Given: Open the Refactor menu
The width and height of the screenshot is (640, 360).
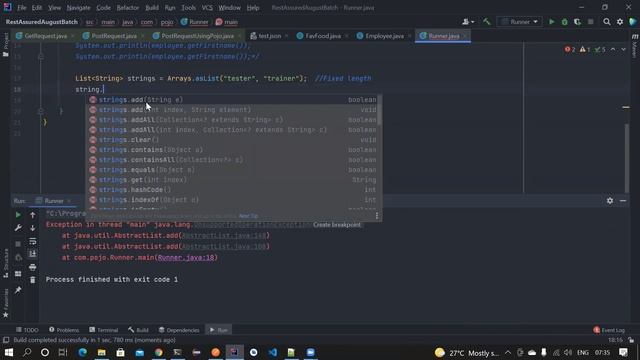Looking at the screenshot, I should coord(128,8).
